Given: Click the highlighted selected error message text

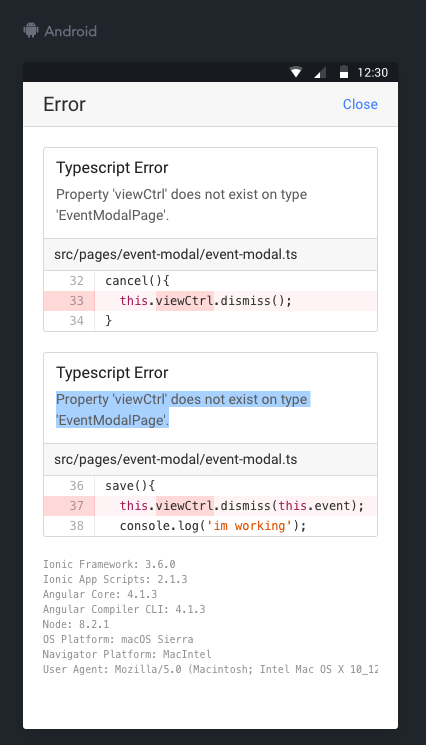Looking at the screenshot, I should tap(182, 410).
